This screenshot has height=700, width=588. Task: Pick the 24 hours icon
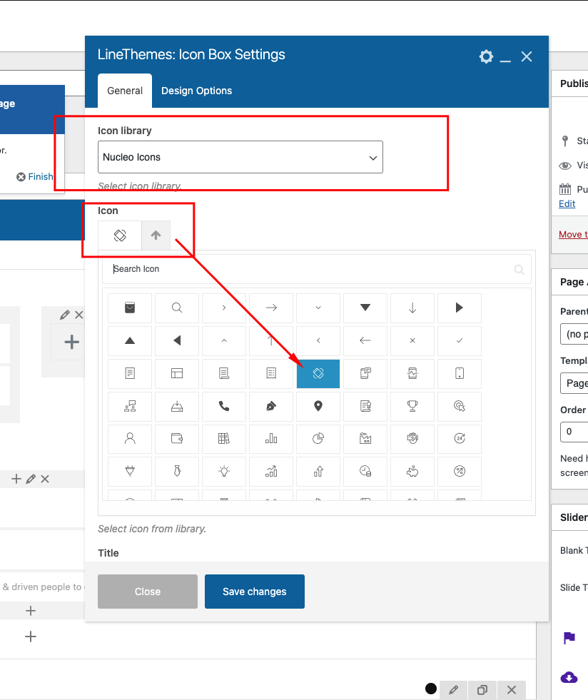coord(460,439)
